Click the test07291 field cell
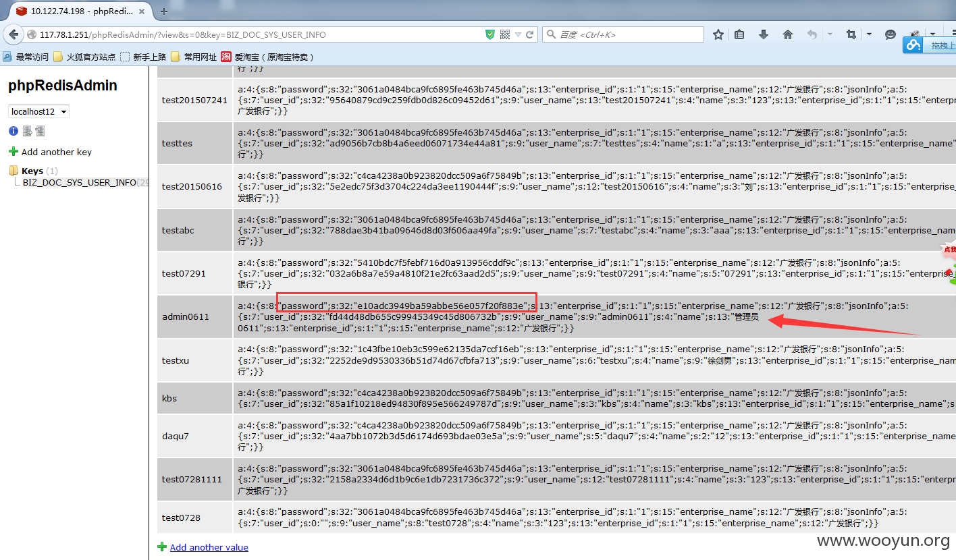This screenshot has height=560, width=956. pyautogui.click(x=194, y=273)
